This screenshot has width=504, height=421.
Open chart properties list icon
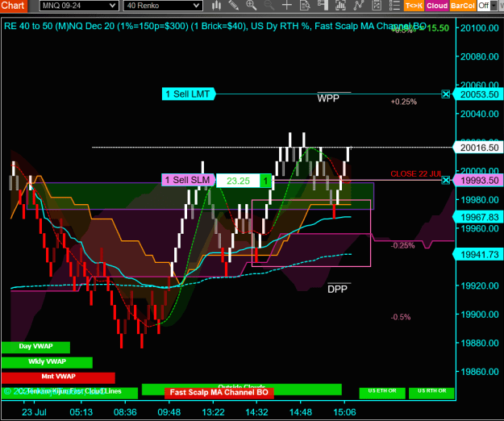[x=394, y=5]
